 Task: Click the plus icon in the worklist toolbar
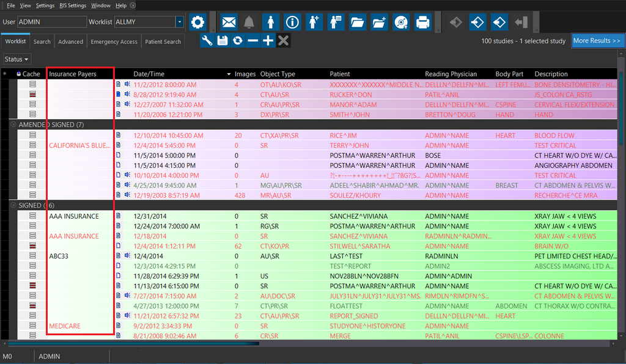[268, 41]
